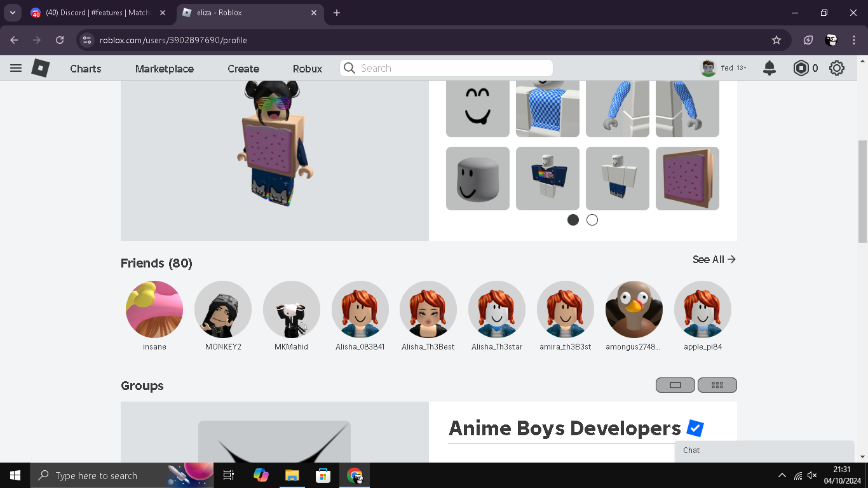Go to the Create page
The image size is (868, 488).
[x=243, y=69]
